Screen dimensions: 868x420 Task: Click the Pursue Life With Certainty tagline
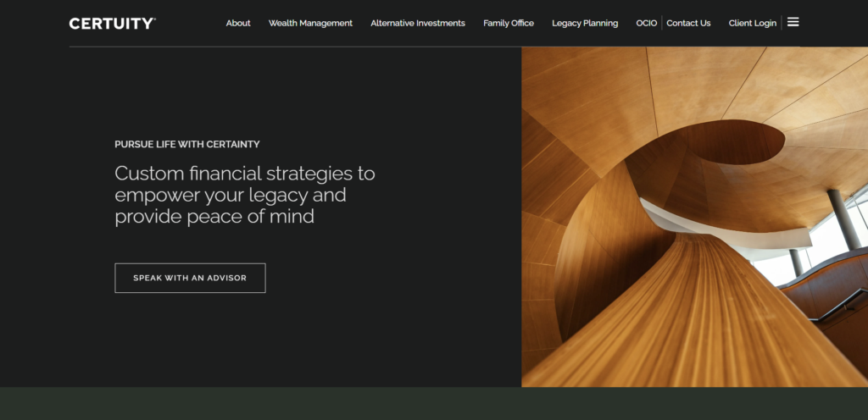pos(187,144)
